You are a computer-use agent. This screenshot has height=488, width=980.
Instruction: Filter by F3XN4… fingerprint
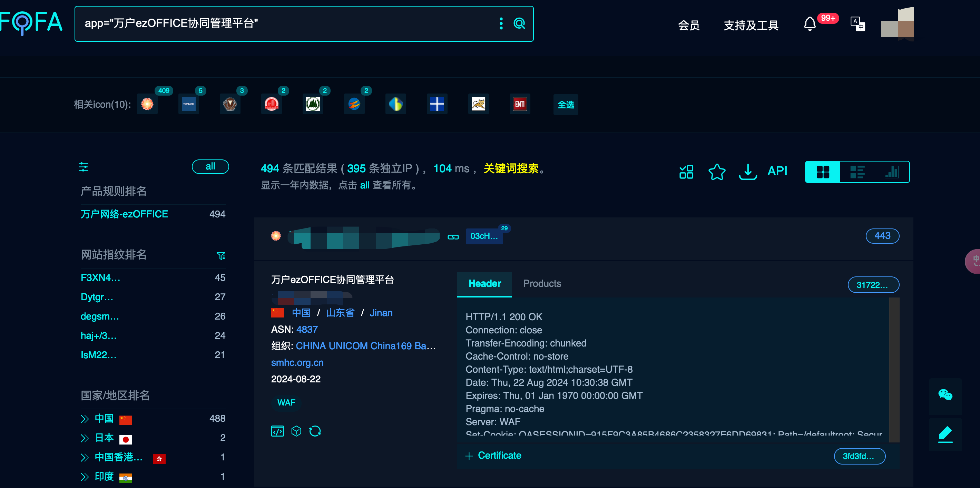click(x=100, y=278)
